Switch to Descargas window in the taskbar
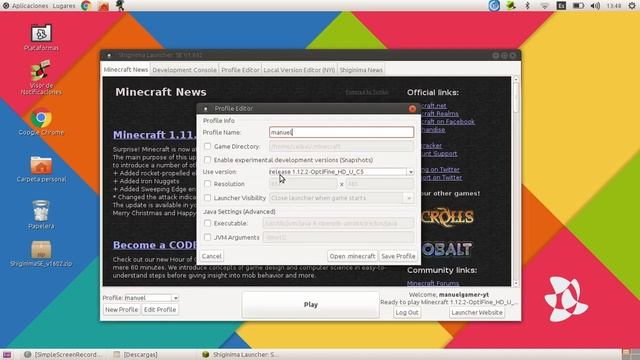This screenshot has height=360, width=640. tap(136, 355)
